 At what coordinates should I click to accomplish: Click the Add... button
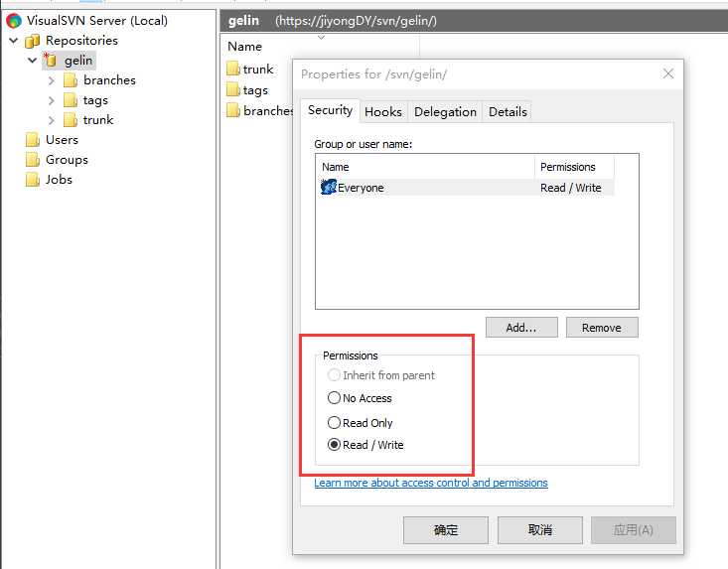(x=521, y=328)
